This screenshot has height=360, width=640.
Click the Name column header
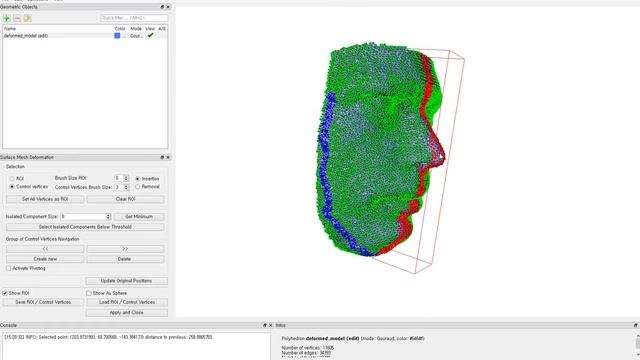[10, 29]
